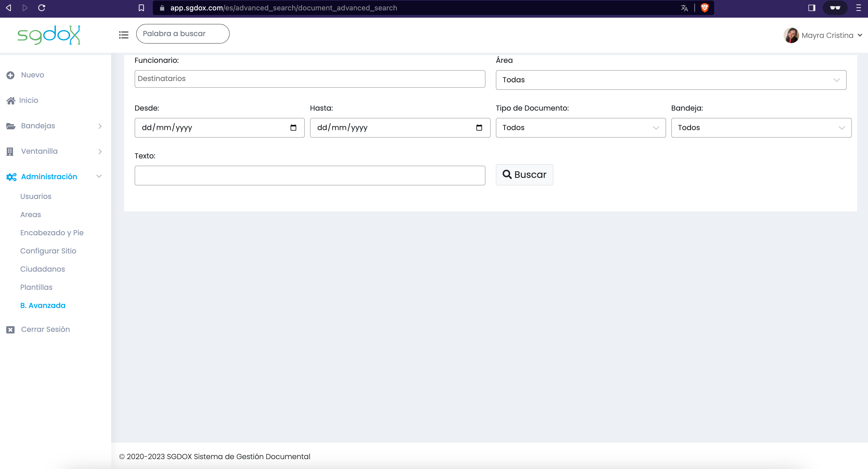The width and height of the screenshot is (868, 469).
Task: Click the Funcionario Destinatarios input field
Action: [310, 79]
